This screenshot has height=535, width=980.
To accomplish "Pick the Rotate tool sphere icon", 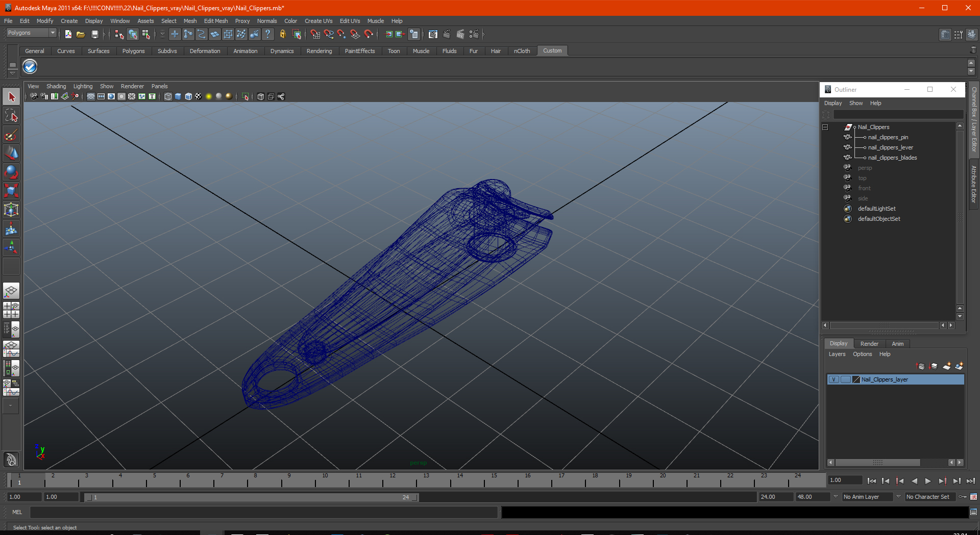I will [x=11, y=172].
